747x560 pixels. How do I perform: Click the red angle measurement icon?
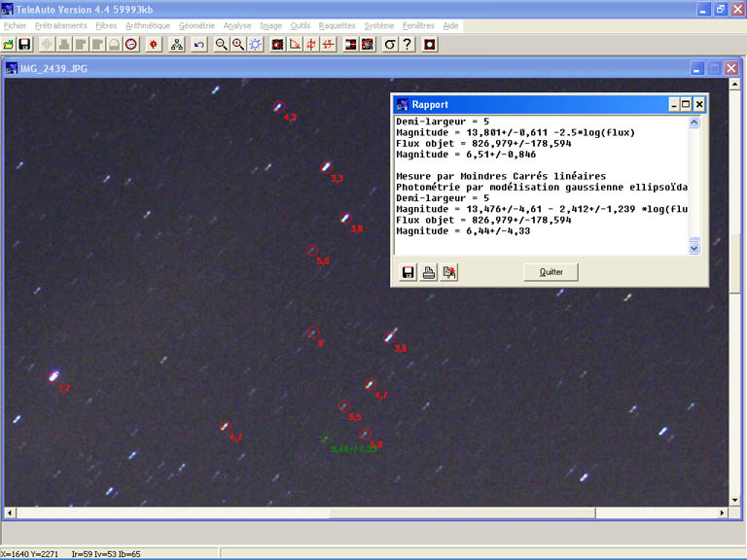click(295, 45)
